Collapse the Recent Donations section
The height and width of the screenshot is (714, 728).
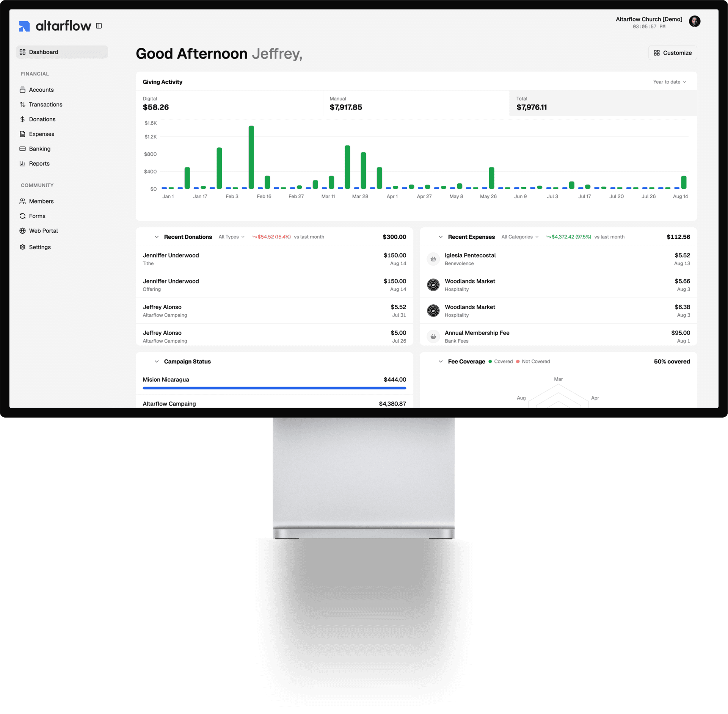click(x=157, y=237)
